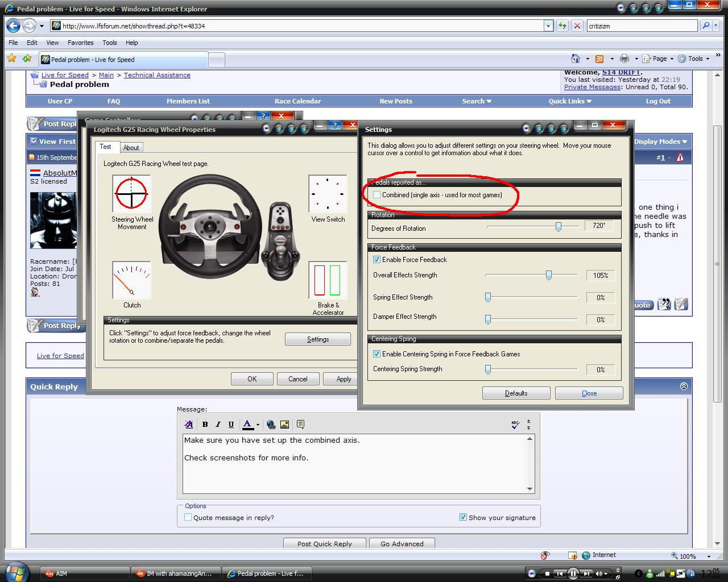Go back with the IE Back arrow
728x582 pixels.
[x=14, y=26]
